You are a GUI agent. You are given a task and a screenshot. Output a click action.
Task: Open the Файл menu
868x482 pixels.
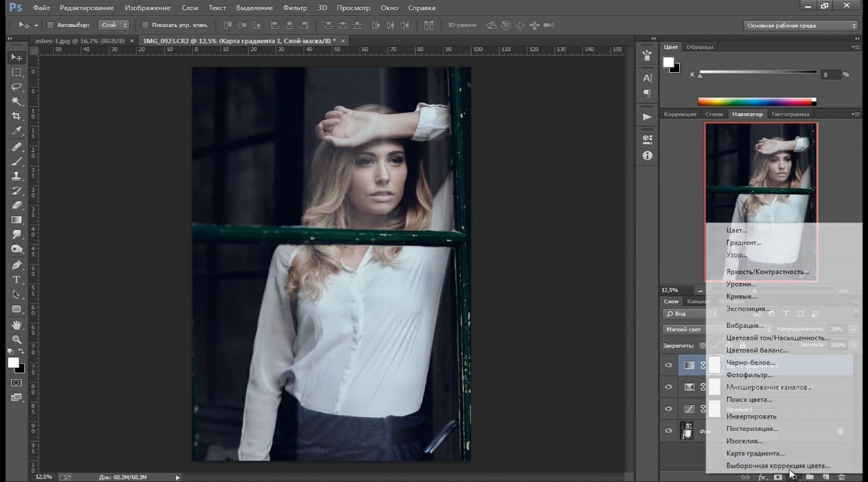pyautogui.click(x=41, y=8)
